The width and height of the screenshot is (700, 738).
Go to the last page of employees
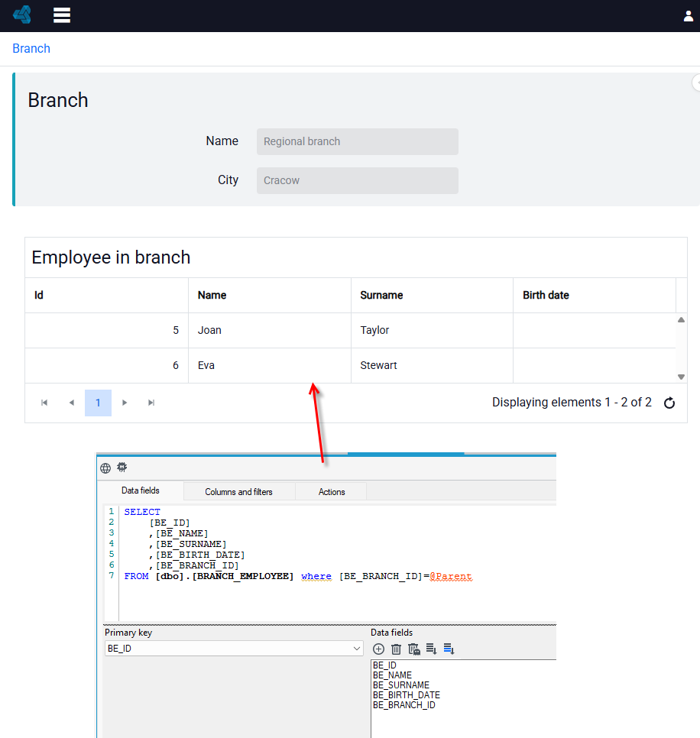click(151, 403)
